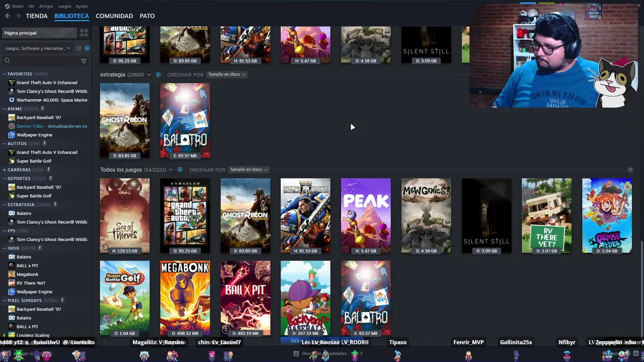Collapse the INDIE category
Screen dimensions: 644x362
point(4,248)
